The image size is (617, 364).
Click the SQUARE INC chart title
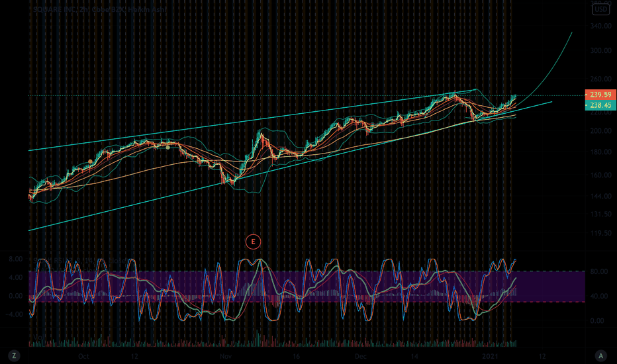coord(100,9)
